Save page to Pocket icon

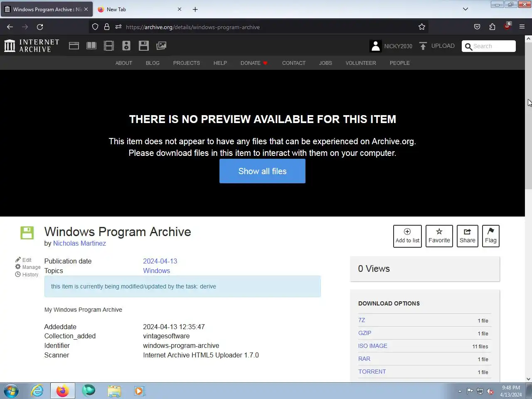click(477, 27)
